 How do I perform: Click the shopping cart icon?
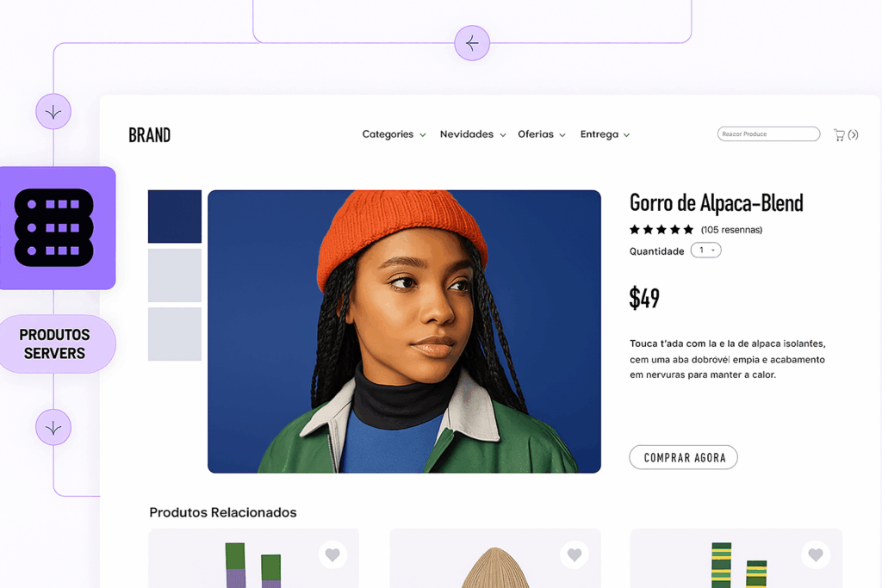tap(839, 135)
